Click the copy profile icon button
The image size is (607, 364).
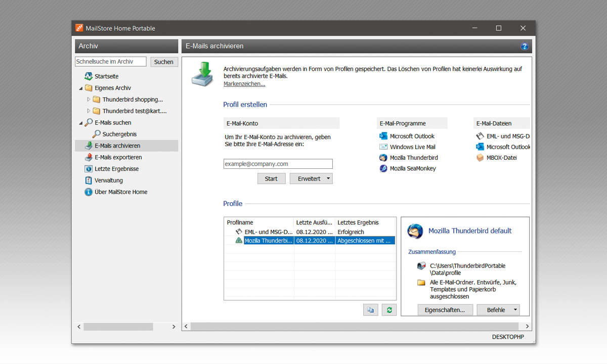coord(371,310)
